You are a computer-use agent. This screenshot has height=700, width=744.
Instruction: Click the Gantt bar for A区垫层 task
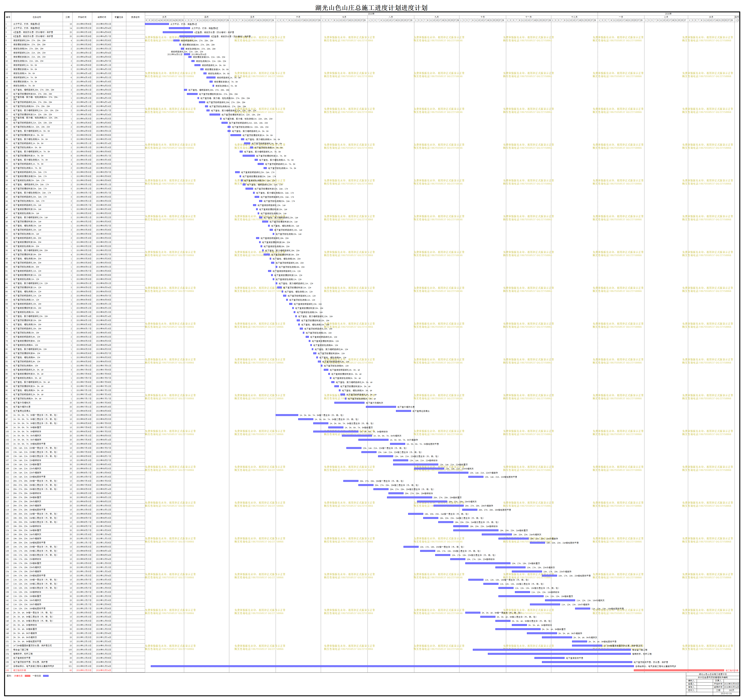tap(178, 32)
